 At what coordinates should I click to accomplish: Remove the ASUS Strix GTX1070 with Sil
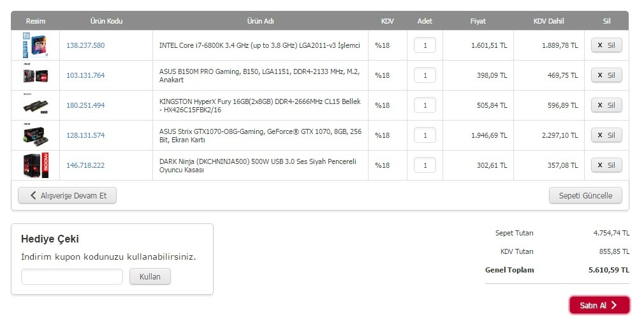(x=606, y=135)
